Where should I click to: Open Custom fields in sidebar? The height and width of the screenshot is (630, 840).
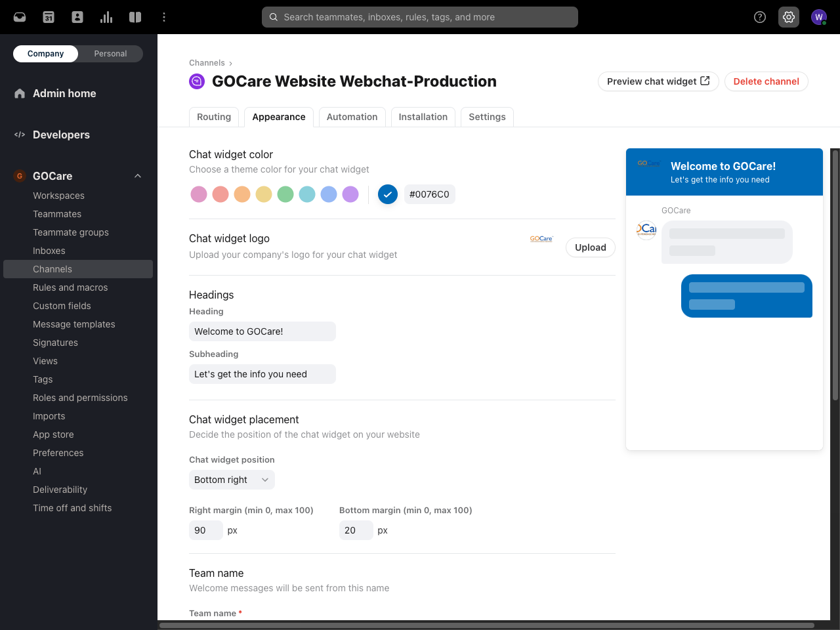62,306
